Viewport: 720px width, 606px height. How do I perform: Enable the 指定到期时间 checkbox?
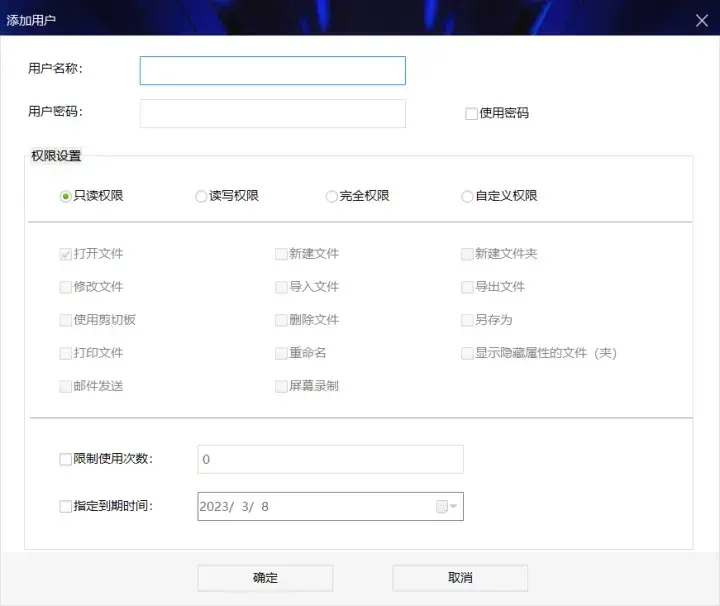tap(66, 506)
